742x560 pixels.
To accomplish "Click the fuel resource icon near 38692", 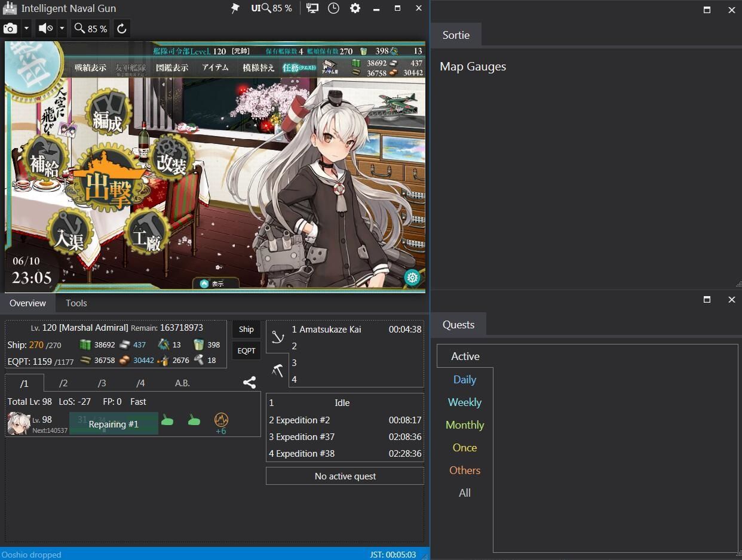I will (x=85, y=344).
